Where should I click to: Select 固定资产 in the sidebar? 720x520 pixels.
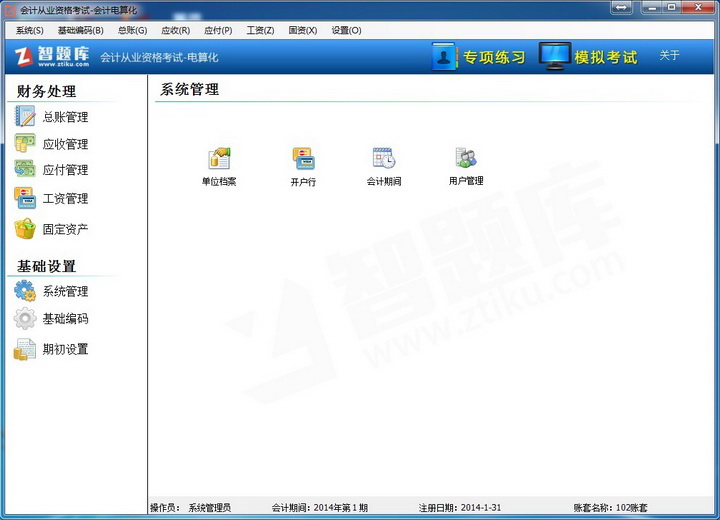pos(64,229)
